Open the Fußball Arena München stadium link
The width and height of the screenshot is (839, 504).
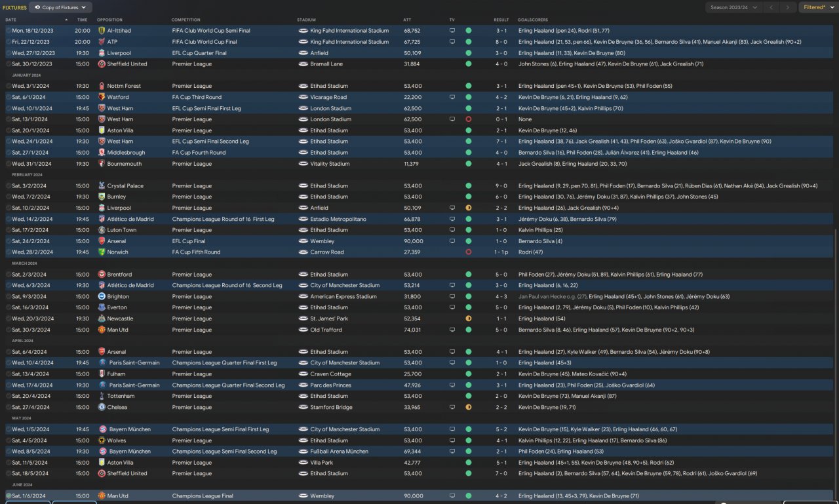pos(341,452)
